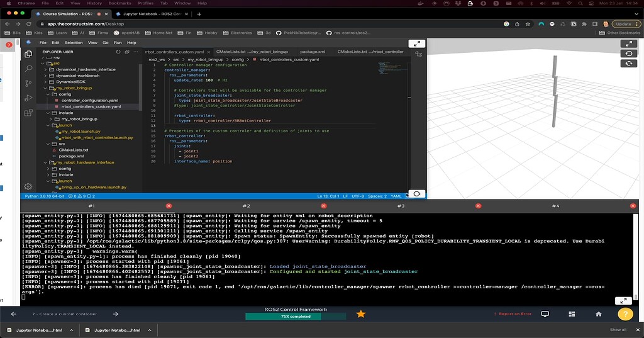644x338 pixels.
Task: Open the Selection menu in the editor
Action: [x=74, y=42]
